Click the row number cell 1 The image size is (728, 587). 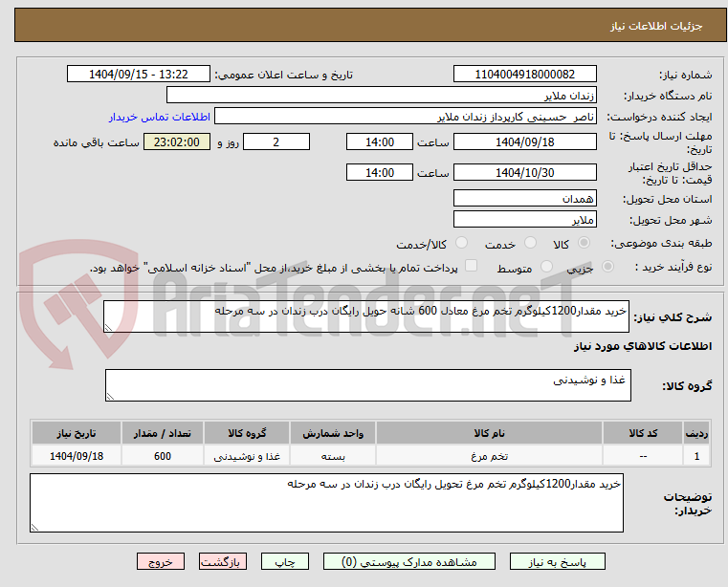click(696, 456)
